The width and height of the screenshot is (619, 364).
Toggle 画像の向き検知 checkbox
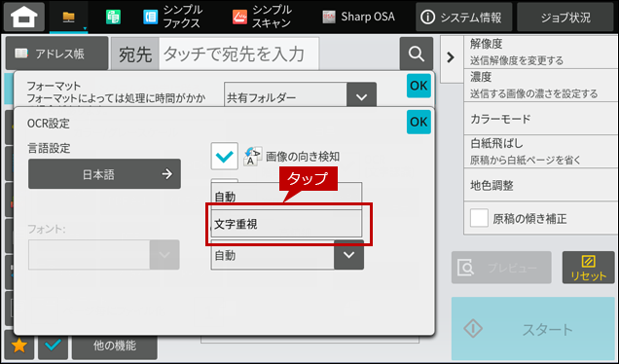click(224, 157)
